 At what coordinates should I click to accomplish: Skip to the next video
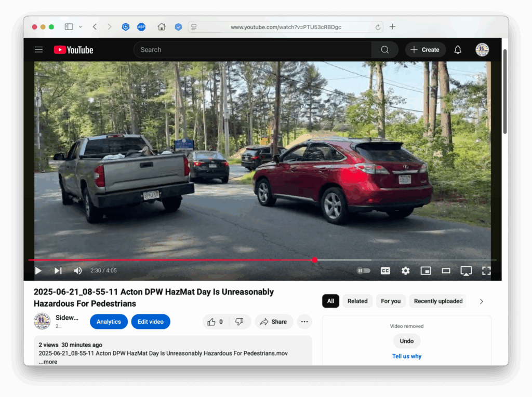[x=58, y=271]
